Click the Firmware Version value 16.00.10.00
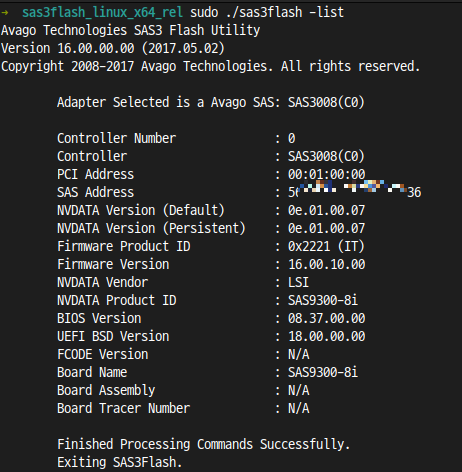This screenshot has width=462, height=472. (x=326, y=264)
